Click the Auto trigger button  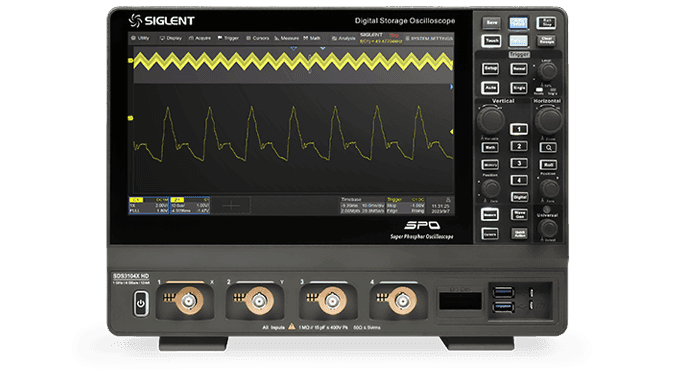[490, 88]
